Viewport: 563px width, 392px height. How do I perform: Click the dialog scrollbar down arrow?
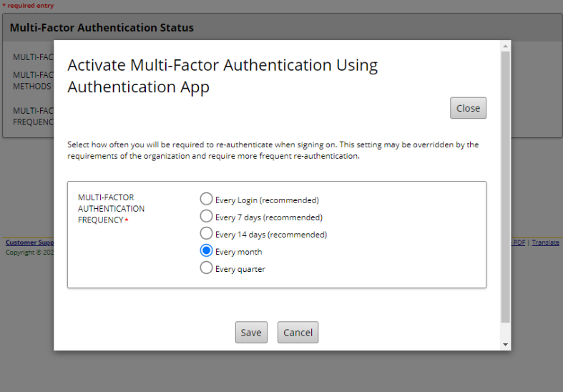point(506,344)
